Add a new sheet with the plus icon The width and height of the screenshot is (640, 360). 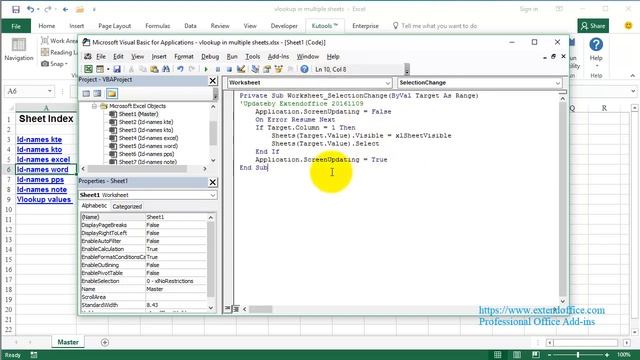point(105,342)
